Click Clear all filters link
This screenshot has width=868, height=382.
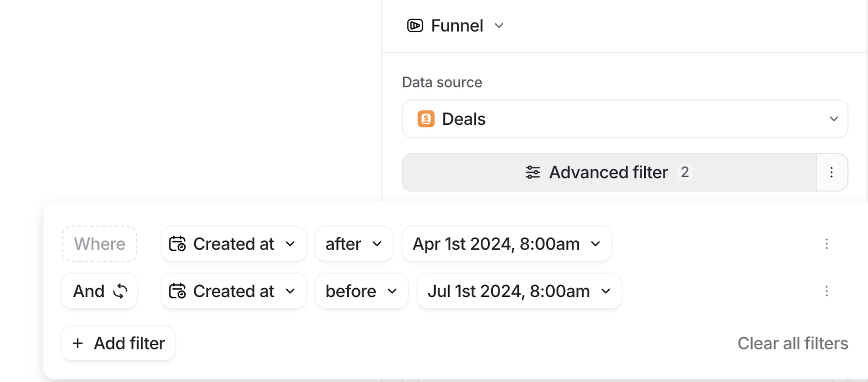click(793, 343)
